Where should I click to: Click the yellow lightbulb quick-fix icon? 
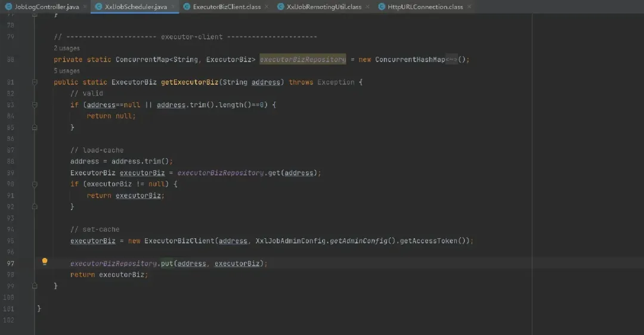click(44, 262)
